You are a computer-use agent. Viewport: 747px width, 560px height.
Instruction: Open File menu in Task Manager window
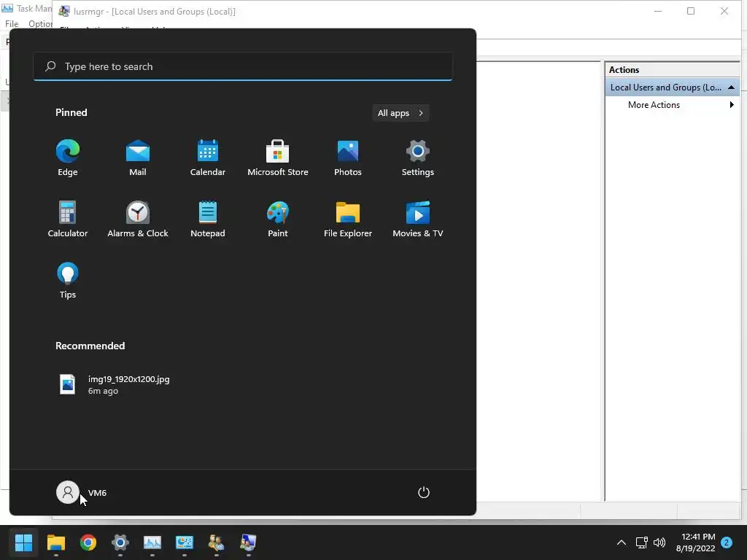pos(12,24)
